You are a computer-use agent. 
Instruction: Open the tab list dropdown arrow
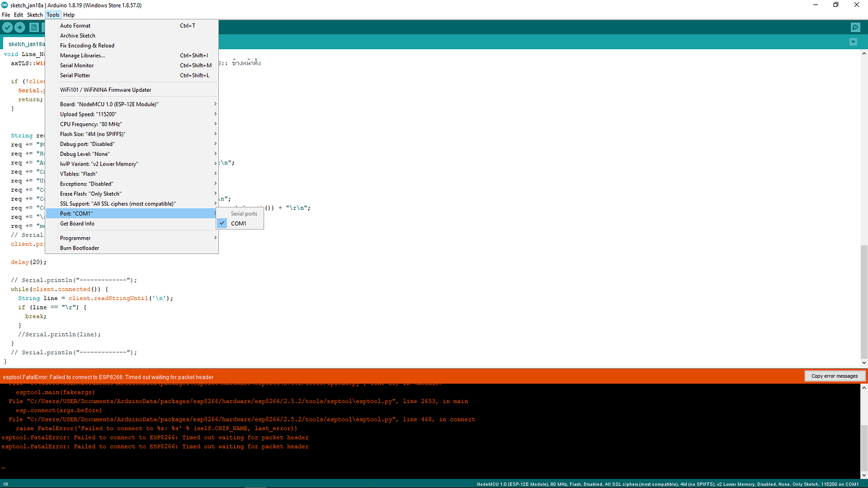853,42
